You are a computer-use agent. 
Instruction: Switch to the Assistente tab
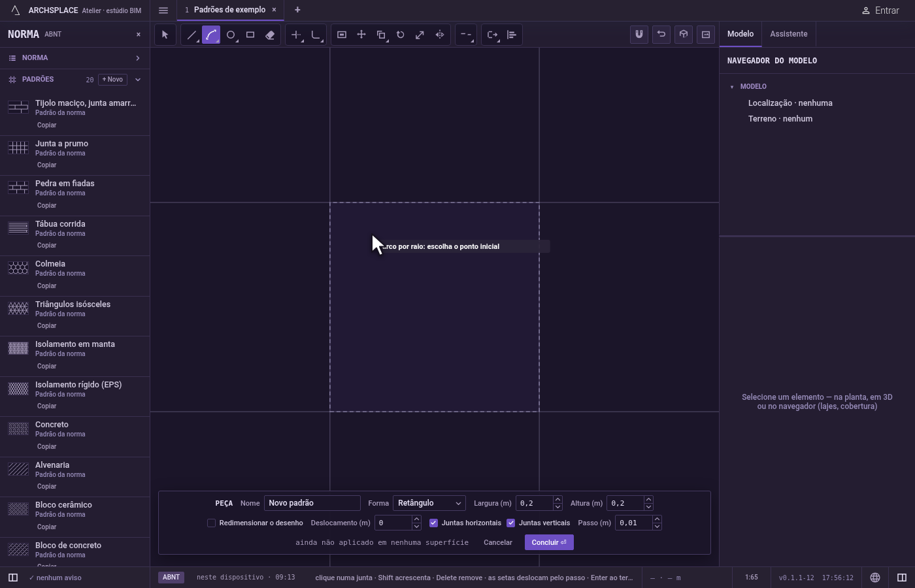[788, 34]
